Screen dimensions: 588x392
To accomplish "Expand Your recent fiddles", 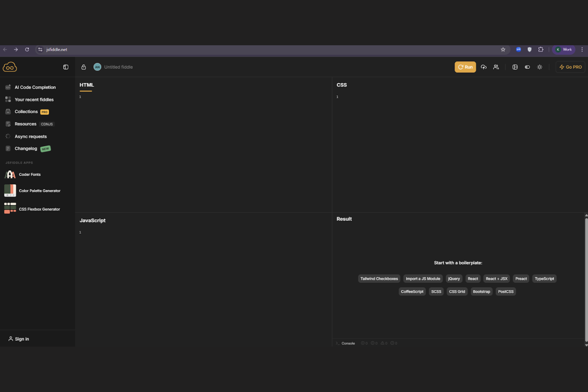I will point(34,99).
